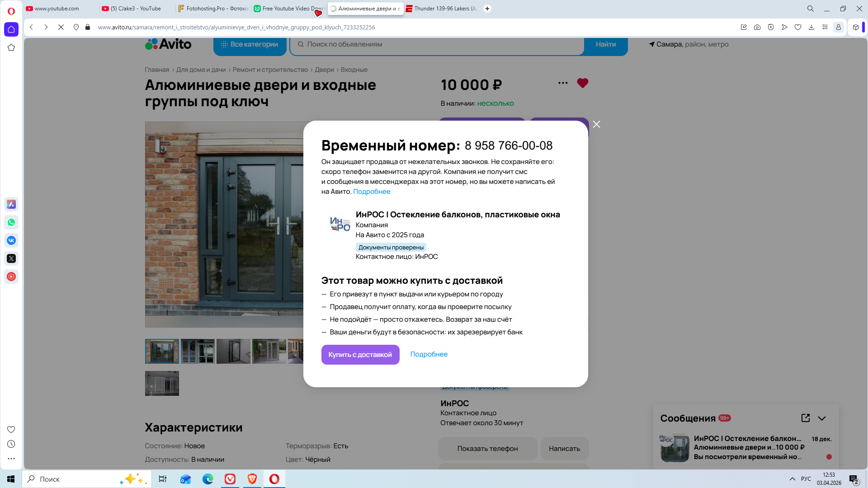Open browsing history clock icon
This screenshot has height=488, width=868.
coord(11,444)
